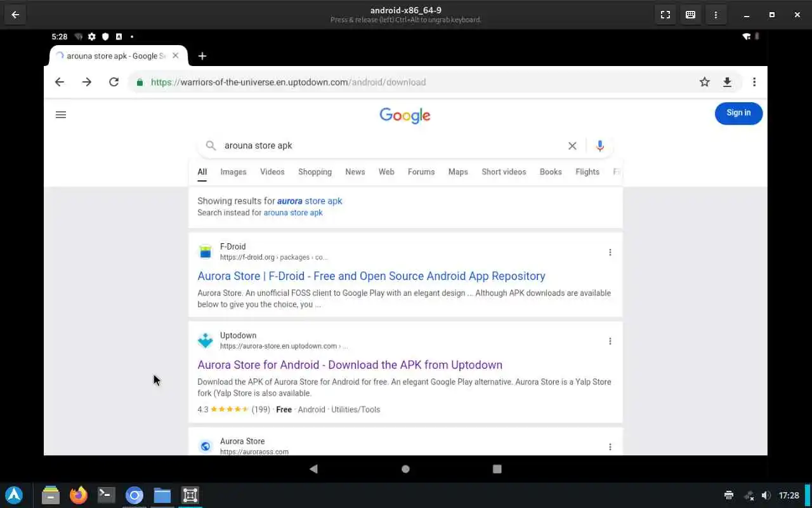Screen dimensions: 812x508
Task: Open more options for the F-Droid result
Action: pyautogui.click(x=610, y=252)
